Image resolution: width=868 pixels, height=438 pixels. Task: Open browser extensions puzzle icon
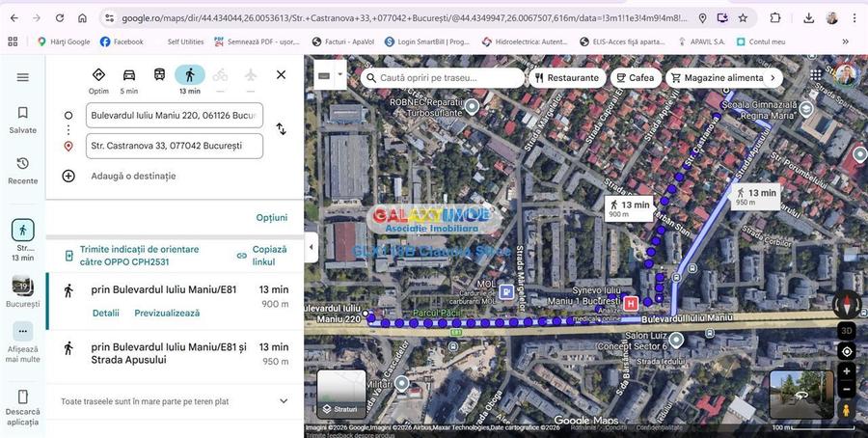tap(775, 18)
